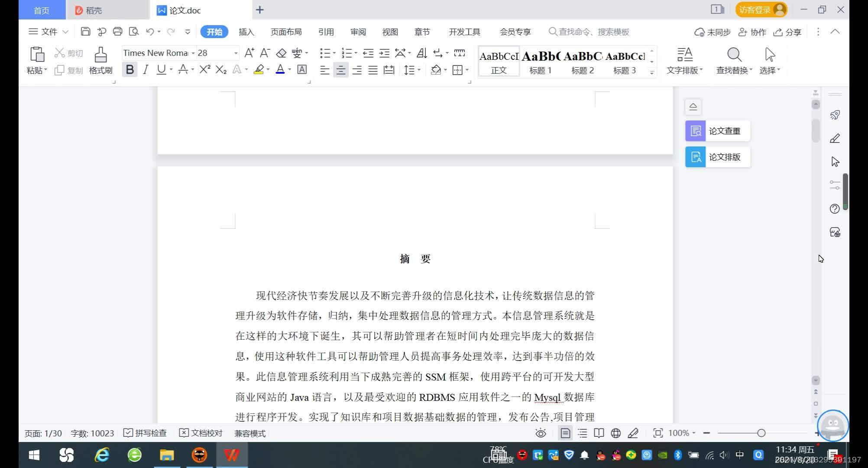
Task: Open the 插入 ribbon tab
Action: (x=246, y=32)
